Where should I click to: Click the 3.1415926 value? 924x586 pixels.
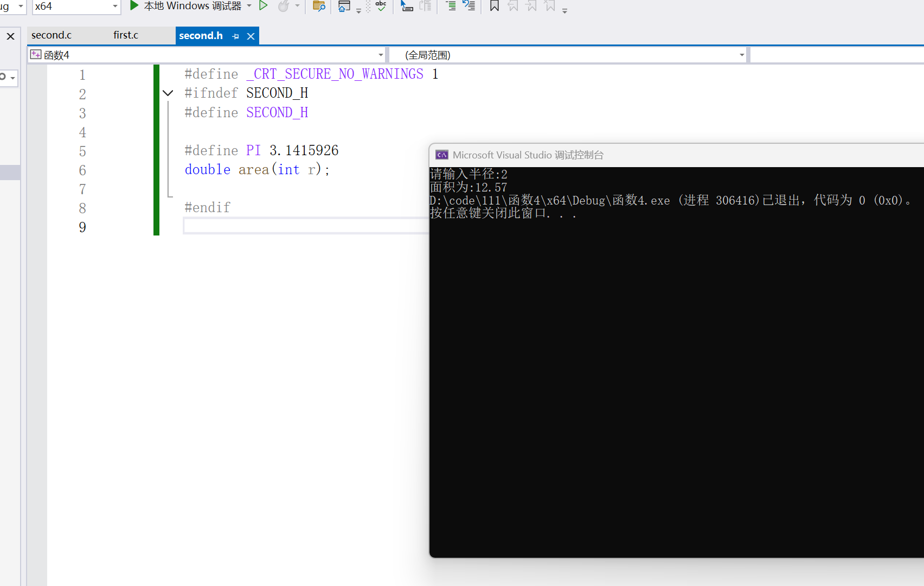(304, 150)
